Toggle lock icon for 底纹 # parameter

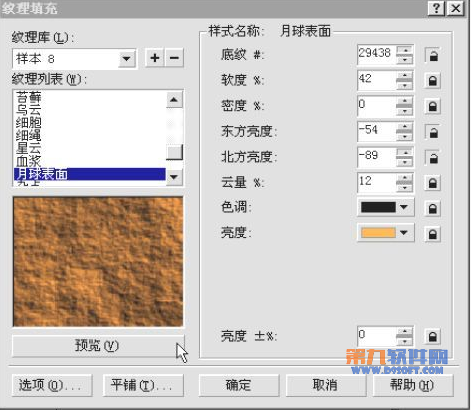[433, 55]
